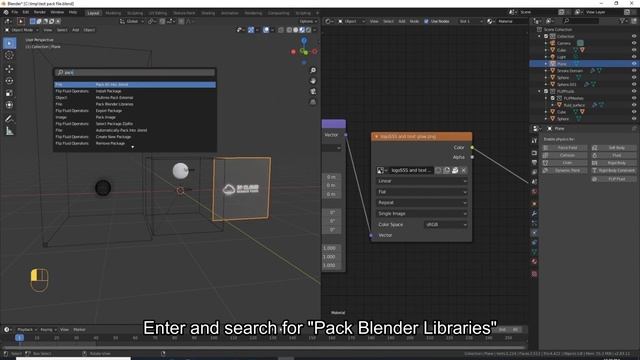Open the Single Image source dropdown
This screenshot has width=640, height=360.
point(421,213)
